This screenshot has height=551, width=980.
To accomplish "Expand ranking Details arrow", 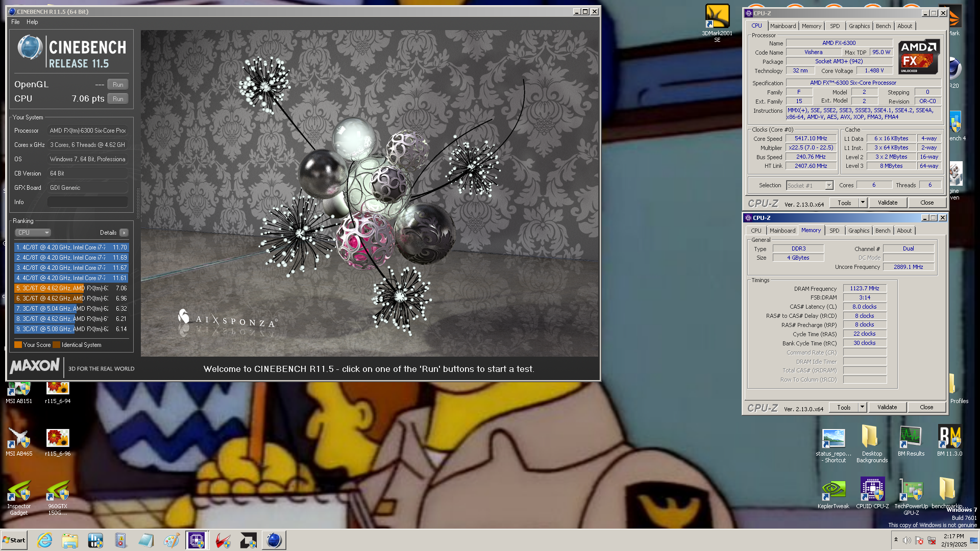I will point(124,233).
